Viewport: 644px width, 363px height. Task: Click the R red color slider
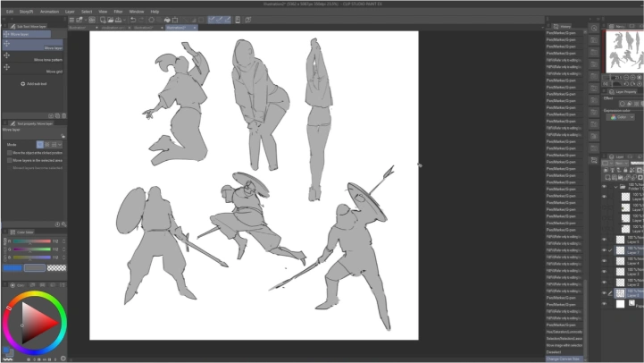pyautogui.click(x=31, y=241)
